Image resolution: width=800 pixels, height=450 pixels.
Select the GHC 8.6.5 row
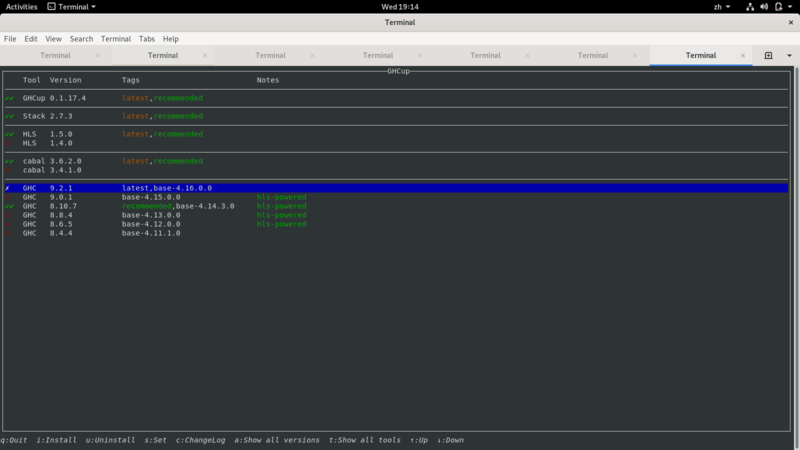(x=396, y=224)
